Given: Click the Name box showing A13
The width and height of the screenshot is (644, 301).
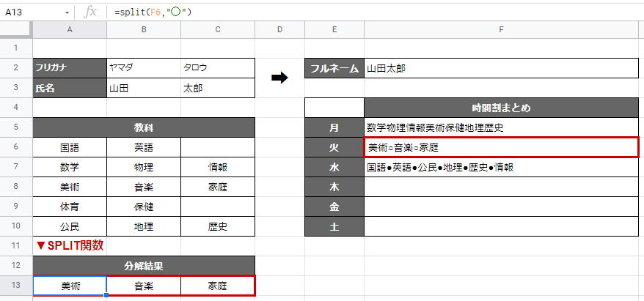Looking at the screenshot, I should point(33,12).
